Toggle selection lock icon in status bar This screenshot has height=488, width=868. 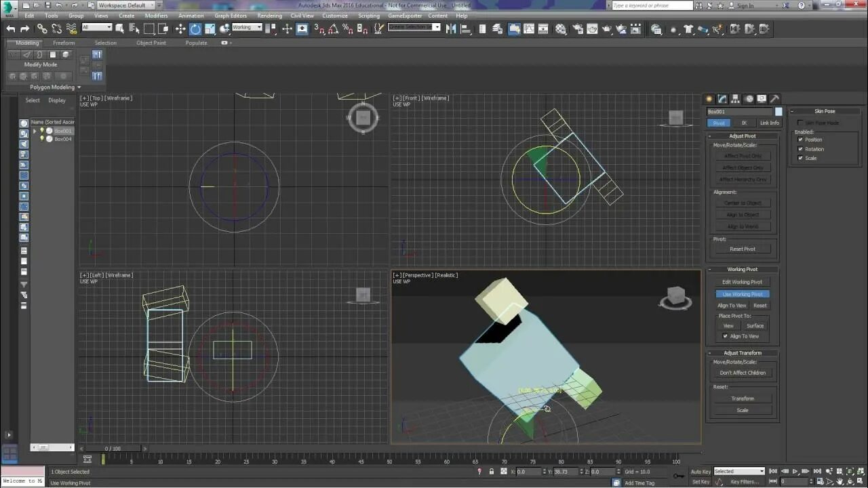(x=492, y=471)
